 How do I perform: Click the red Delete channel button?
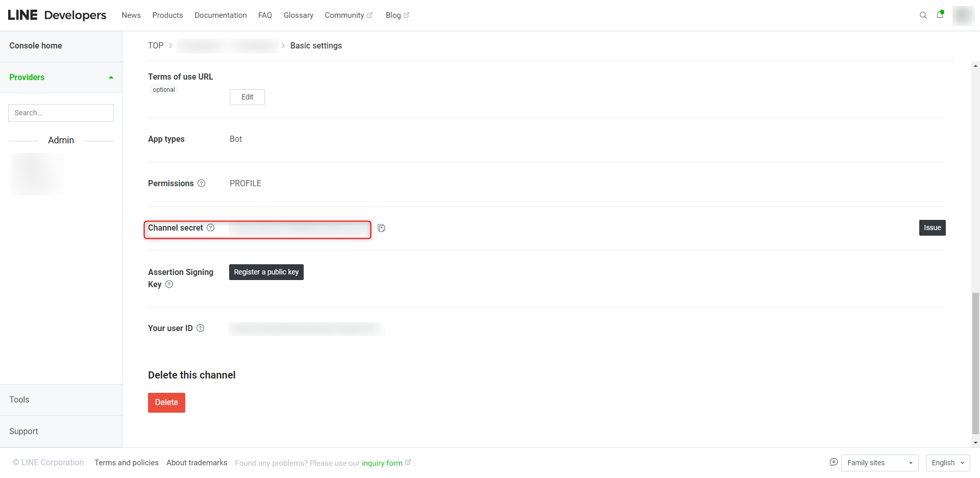(166, 402)
